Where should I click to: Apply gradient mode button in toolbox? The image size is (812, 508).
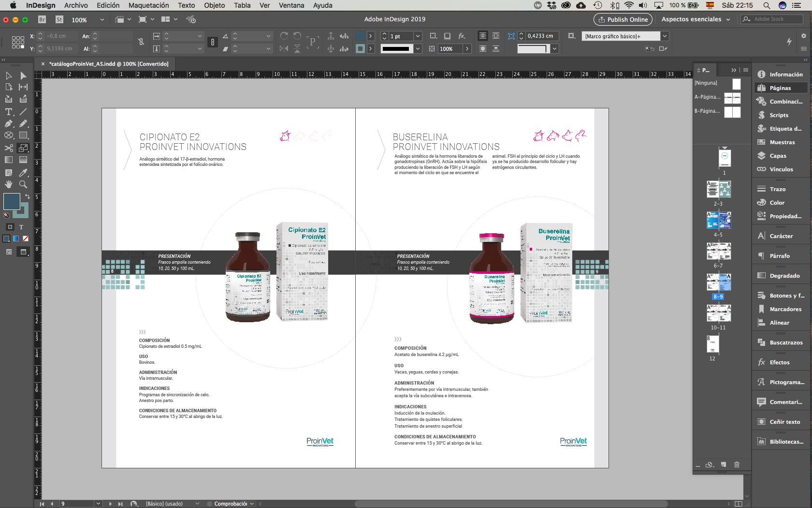click(x=16, y=239)
